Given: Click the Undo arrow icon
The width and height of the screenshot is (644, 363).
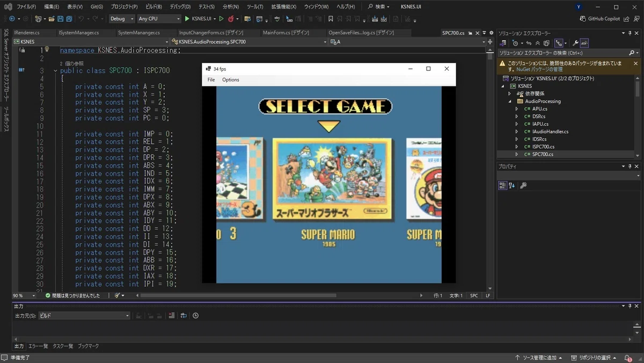Looking at the screenshot, I should point(81,19).
